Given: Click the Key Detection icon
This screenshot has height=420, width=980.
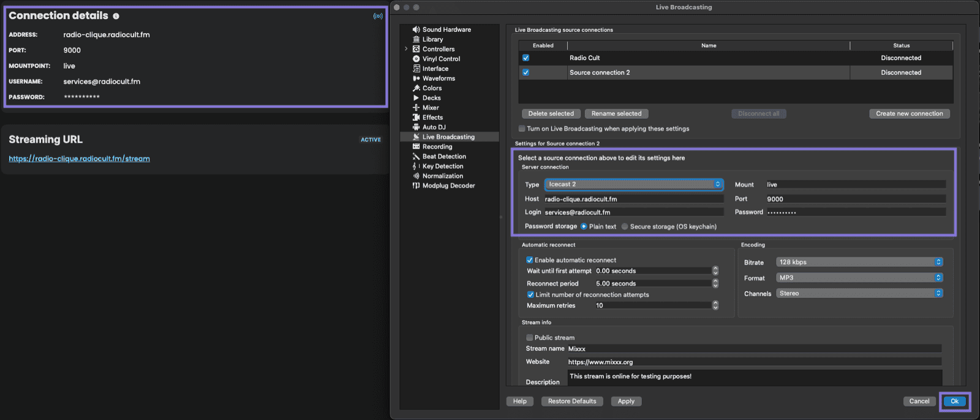Looking at the screenshot, I should (417, 166).
